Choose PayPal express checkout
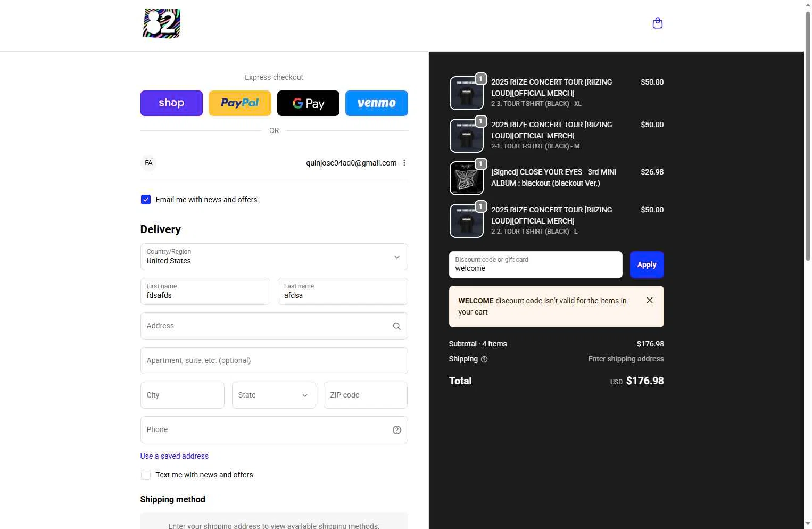This screenshot has height=529, width=812. tap(240, 103)
